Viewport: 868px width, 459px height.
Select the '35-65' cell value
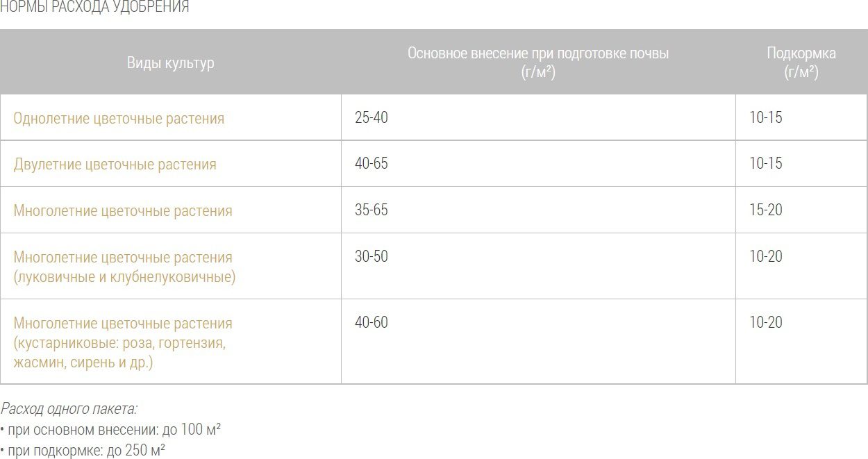pos(372,210)
